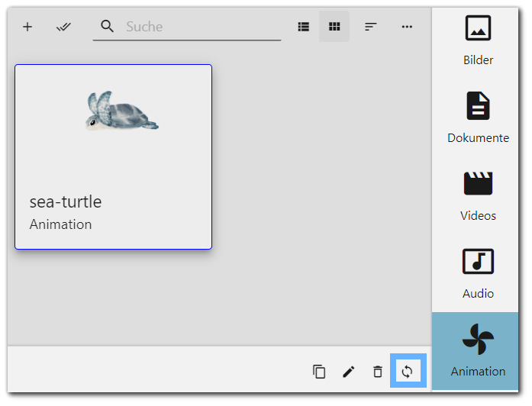The width and height of the screenshot is (532, 406).
Task: Click the sea-turtle title text
Action: pos(66,201)
